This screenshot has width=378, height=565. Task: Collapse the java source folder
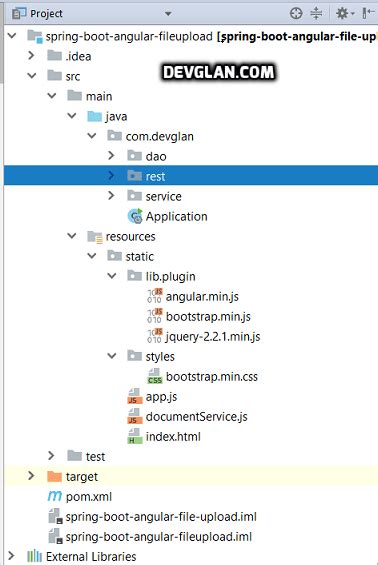[x=72, y=116]
